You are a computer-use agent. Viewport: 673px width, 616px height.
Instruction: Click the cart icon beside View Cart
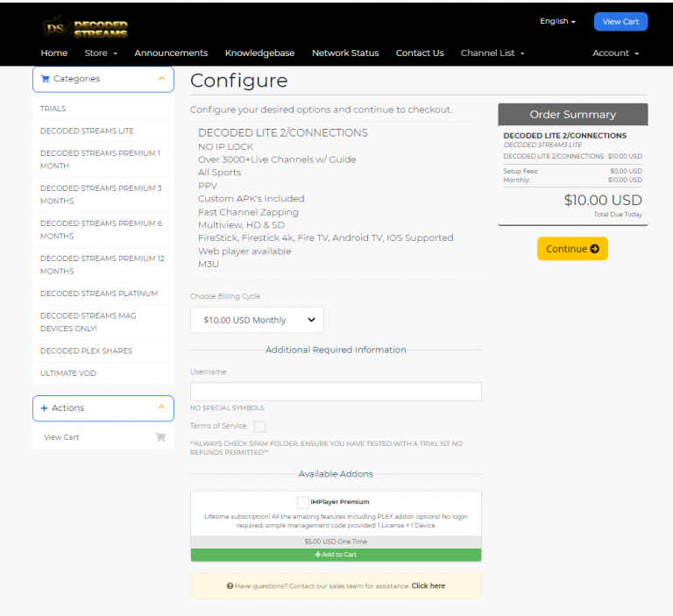[160, 437]
